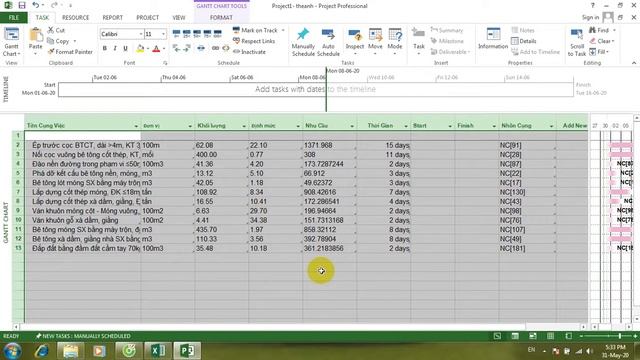Toggle Bold formatting

[104, 49]
